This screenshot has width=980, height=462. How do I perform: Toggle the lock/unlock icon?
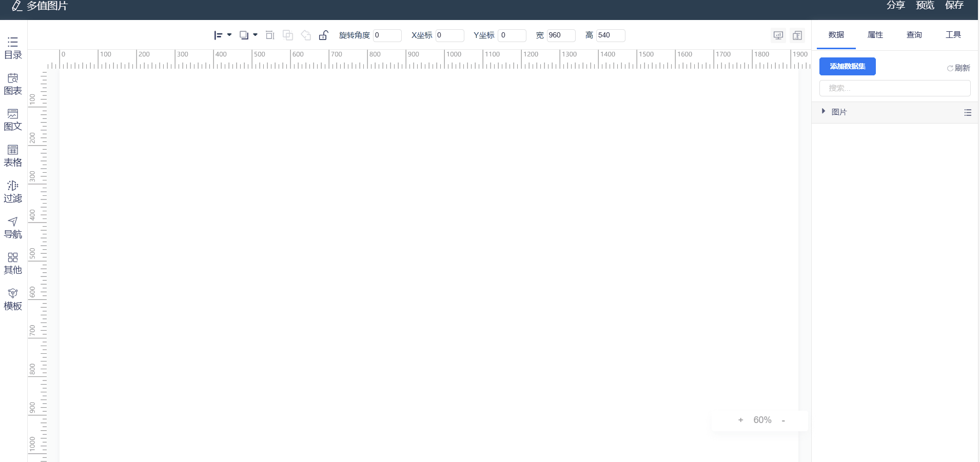pos(323,35)
